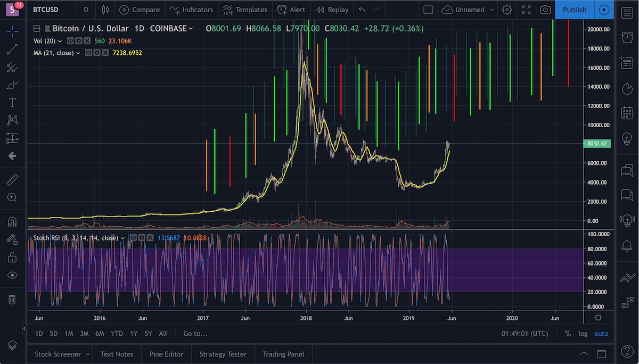Select the crosshair cursor tool
639x364 pixels.
pyautogui.click(x=12, y=31)
